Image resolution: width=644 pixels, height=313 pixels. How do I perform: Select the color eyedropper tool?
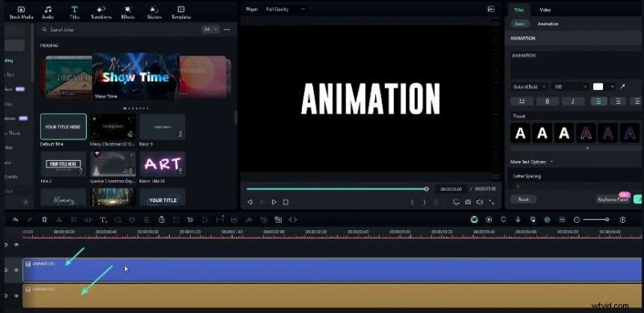622,87
